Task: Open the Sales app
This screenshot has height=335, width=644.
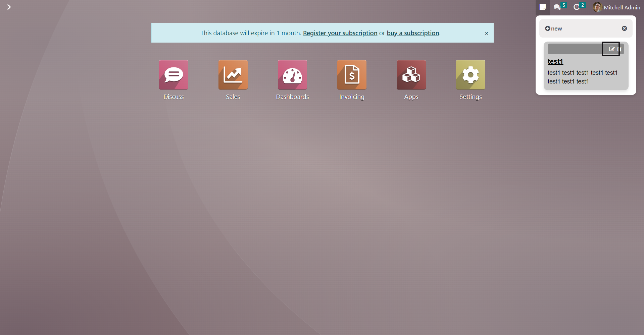Action: tap(233, 75)
